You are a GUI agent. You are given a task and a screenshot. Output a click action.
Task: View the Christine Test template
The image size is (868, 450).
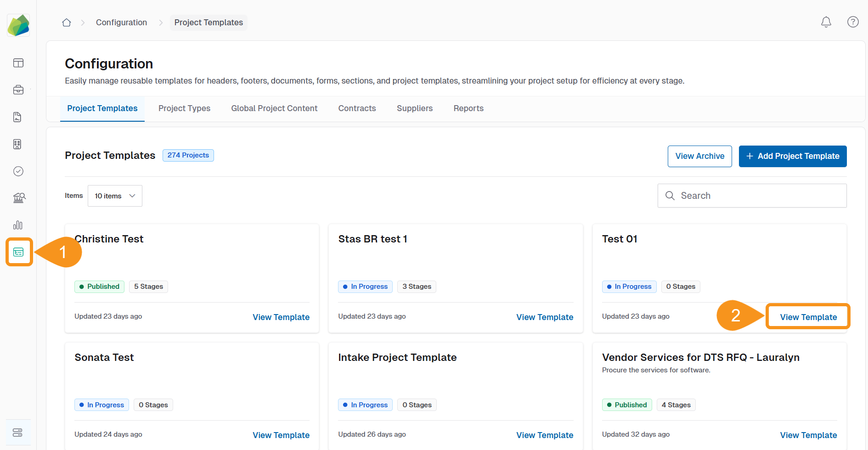point(281,317)
